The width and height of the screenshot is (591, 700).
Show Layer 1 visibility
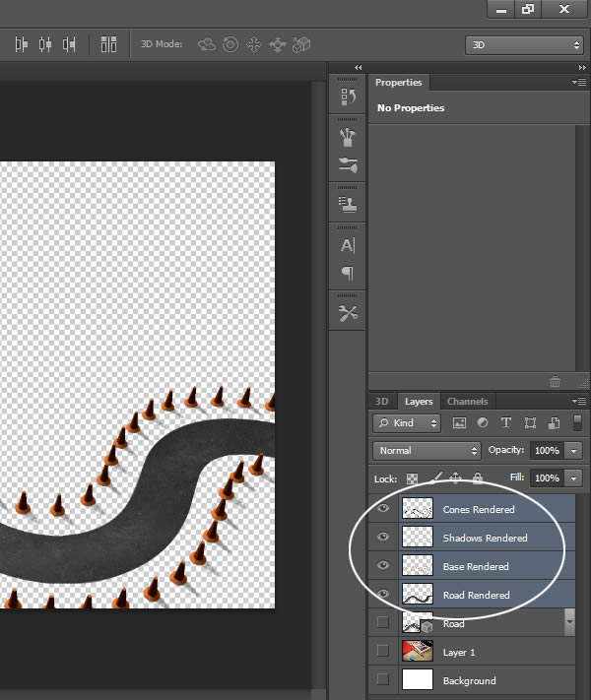coord(383,651)
